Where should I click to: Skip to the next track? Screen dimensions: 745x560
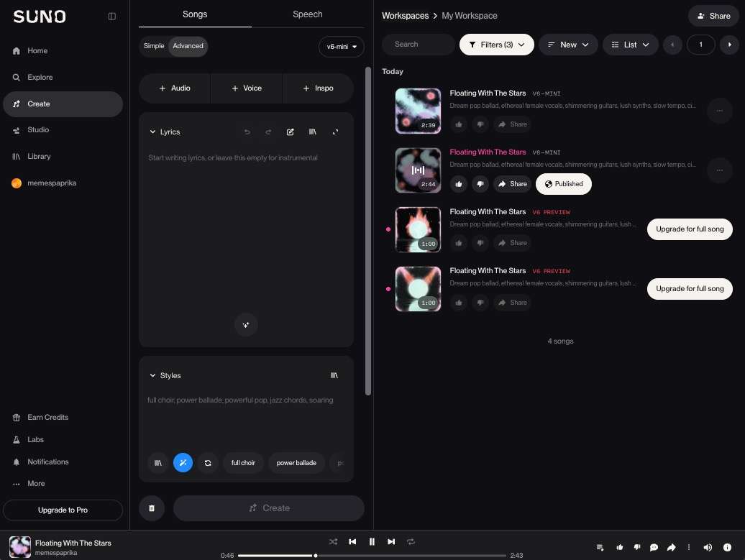[x=391, y=542]
